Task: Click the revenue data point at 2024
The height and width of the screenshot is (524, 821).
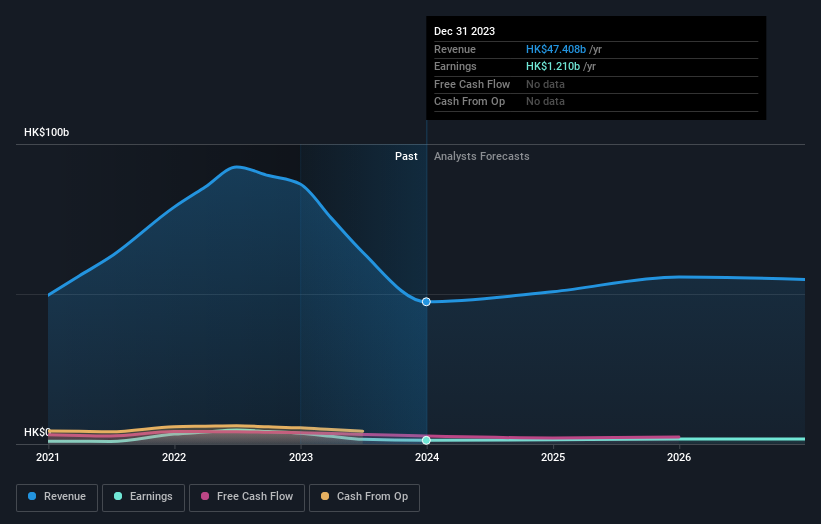Action: [426, 302]
